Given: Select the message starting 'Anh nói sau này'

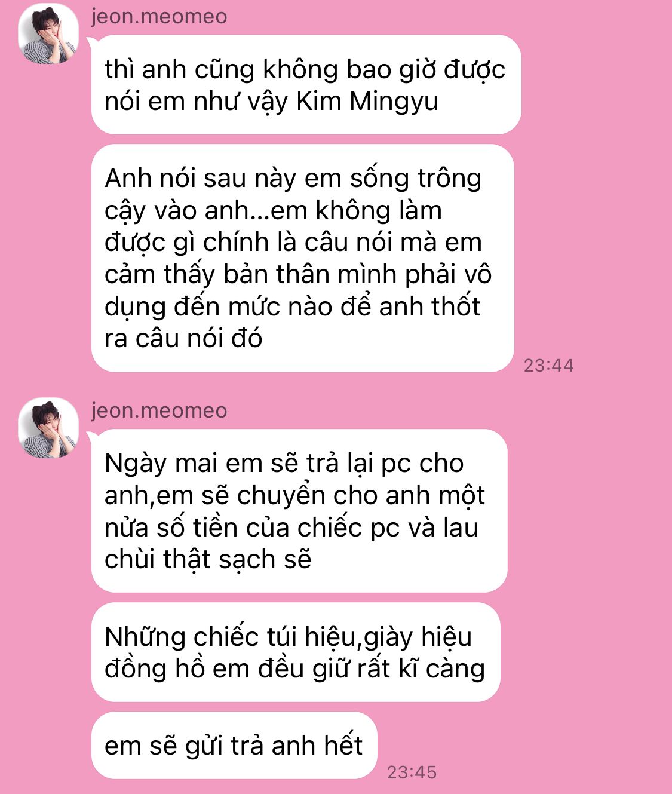Looking at the screenshot, I should 302,258.
